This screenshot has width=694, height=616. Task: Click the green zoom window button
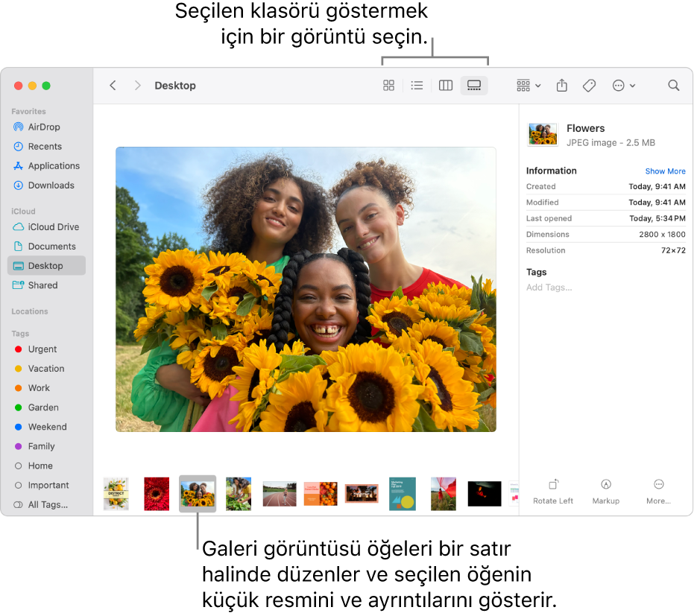coord(46,86)
